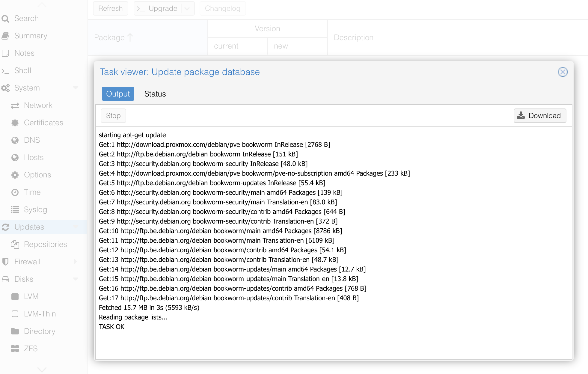Click the 'Fetched 15.7 MB in 3s' line
This screenshot has width=588, height=374.
149,307
